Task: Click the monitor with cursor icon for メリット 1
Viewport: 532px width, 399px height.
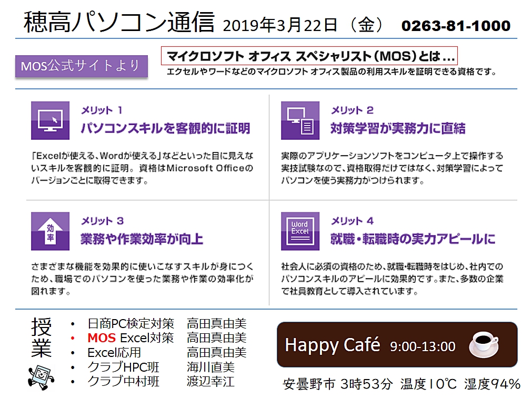Action: tap(50, 120)
